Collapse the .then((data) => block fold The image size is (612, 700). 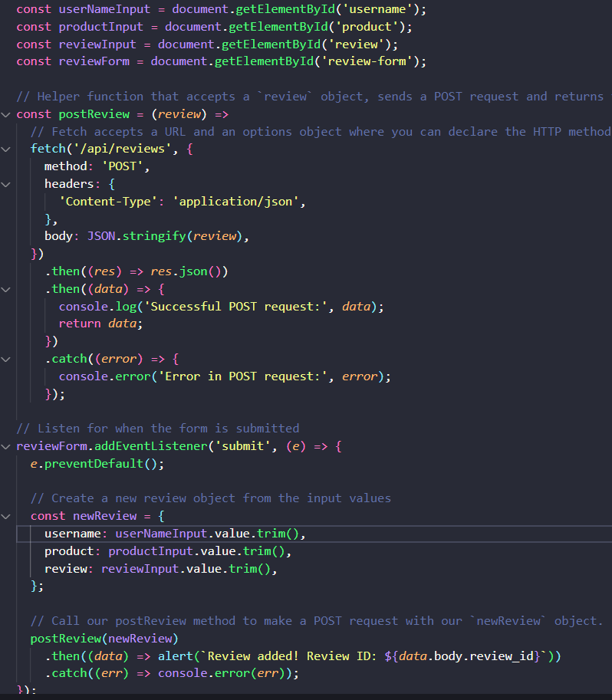(6, 290)
